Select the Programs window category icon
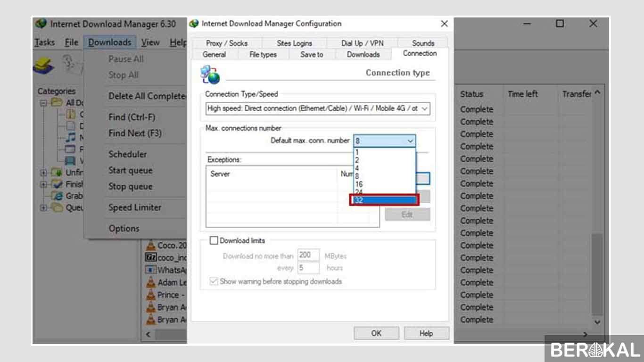The width and height of the screenshot is (644, 362). pyautogui.click(x=70, y=149)
